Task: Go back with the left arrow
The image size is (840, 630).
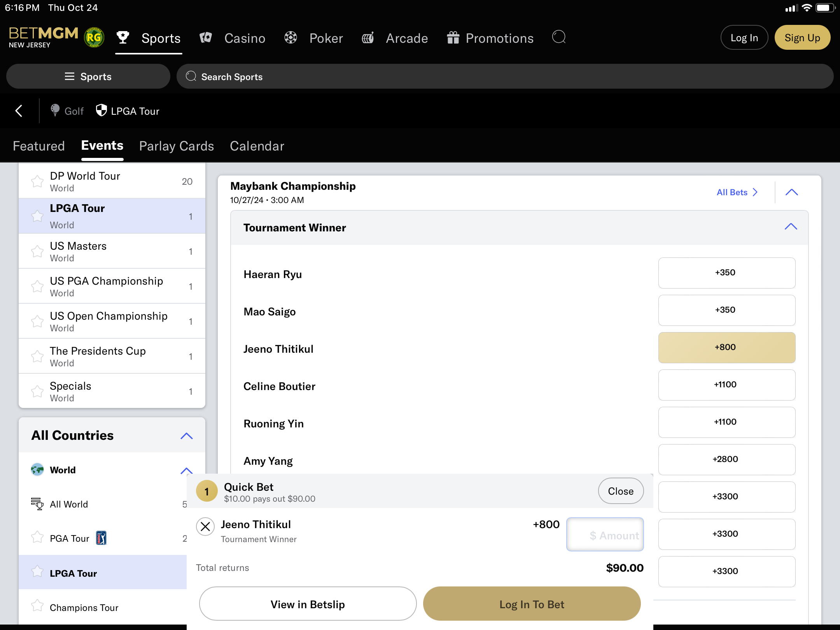Action: [x=19, y=111]
